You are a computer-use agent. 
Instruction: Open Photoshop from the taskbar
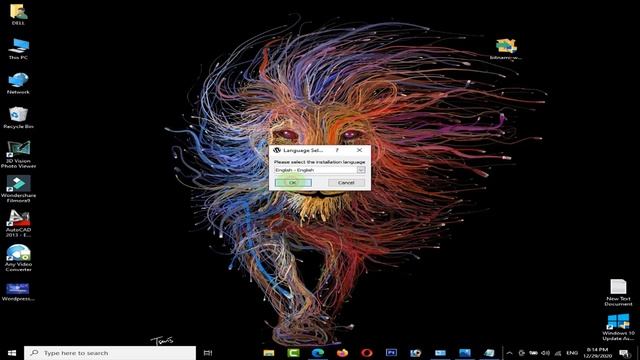tap(391, 353)
